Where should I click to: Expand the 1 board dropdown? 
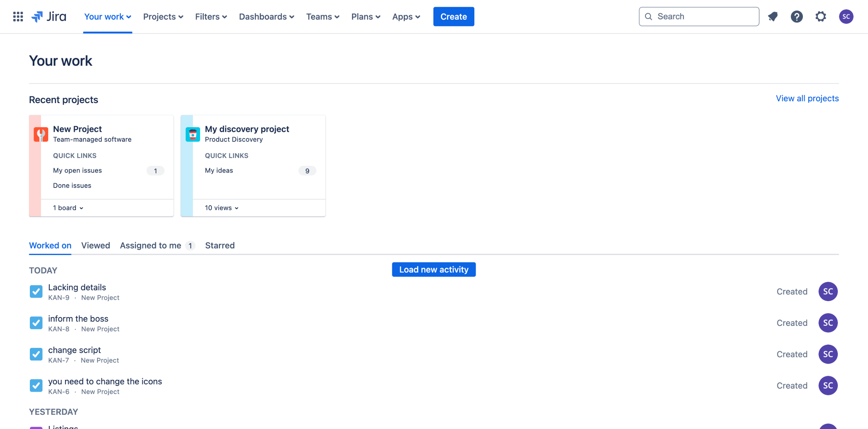[x=68, y=208]
